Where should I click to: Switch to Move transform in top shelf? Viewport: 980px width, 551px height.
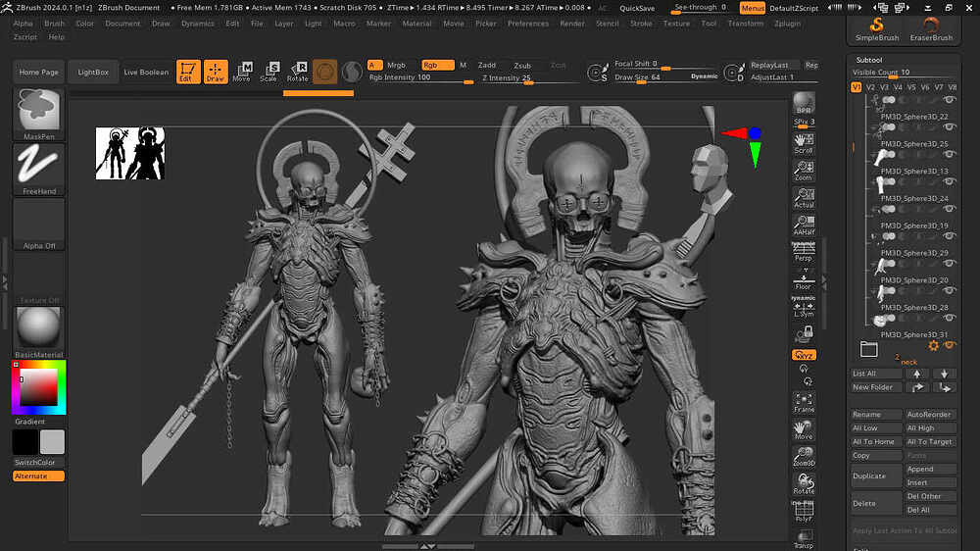(242, 72)
